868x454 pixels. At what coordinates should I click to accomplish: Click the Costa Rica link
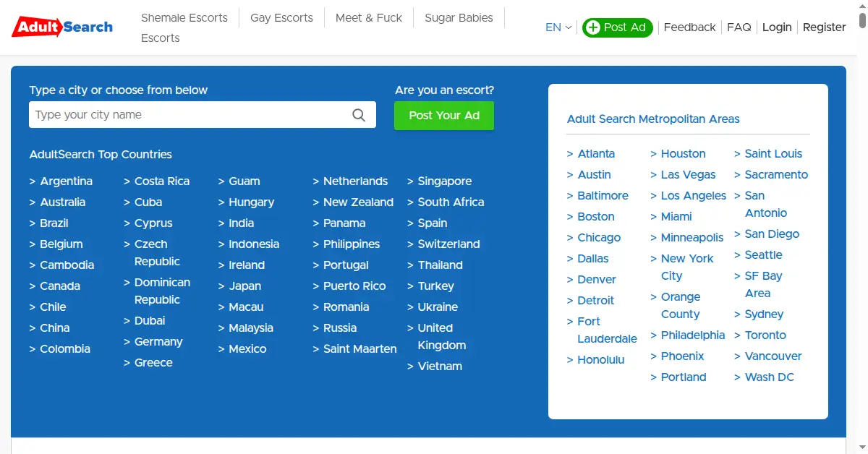[162, 181]
